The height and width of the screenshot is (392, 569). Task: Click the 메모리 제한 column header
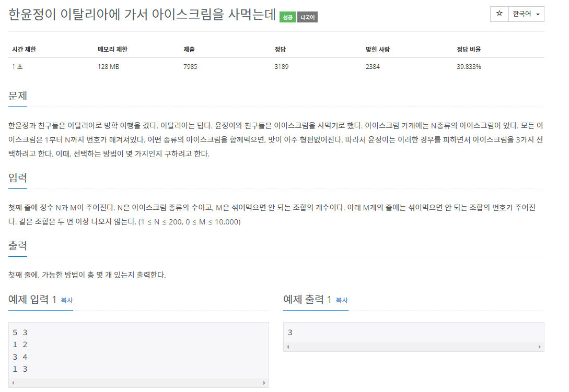(x=112, y=49)
